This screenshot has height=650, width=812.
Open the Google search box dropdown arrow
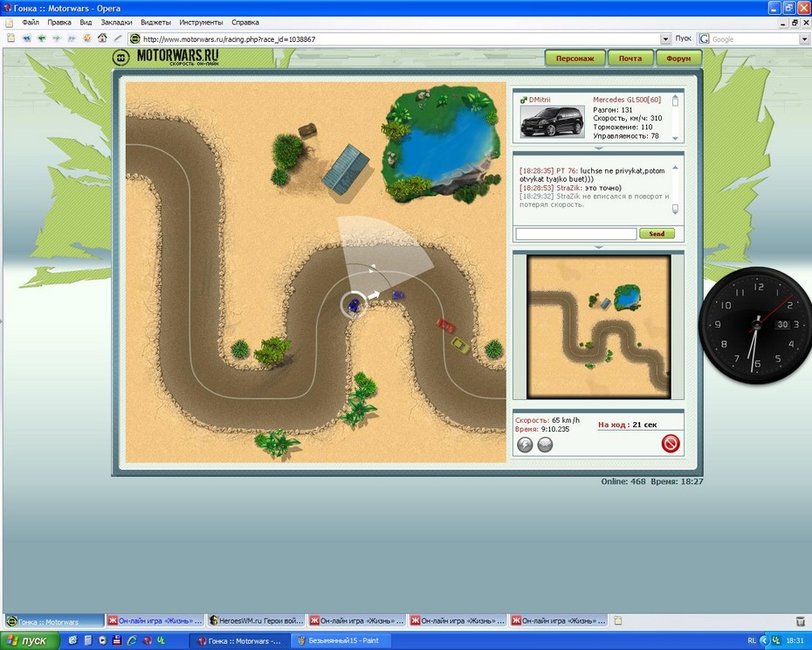[x=804, y=38]
